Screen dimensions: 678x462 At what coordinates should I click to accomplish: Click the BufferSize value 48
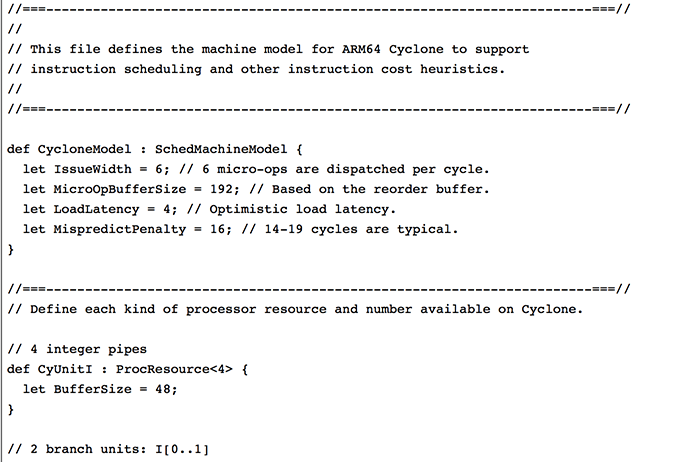[163, 389]
